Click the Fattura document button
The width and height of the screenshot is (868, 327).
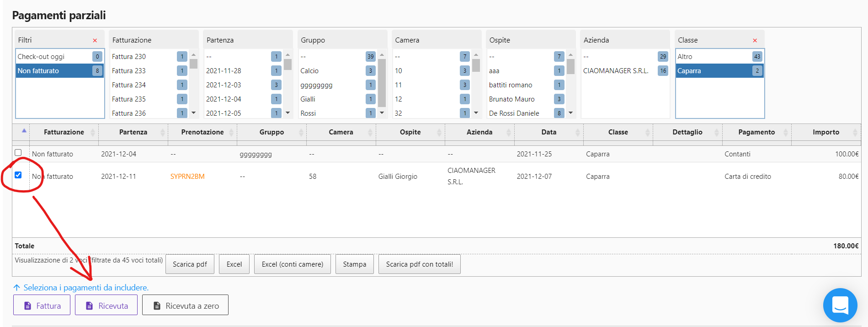click(42, 306)
